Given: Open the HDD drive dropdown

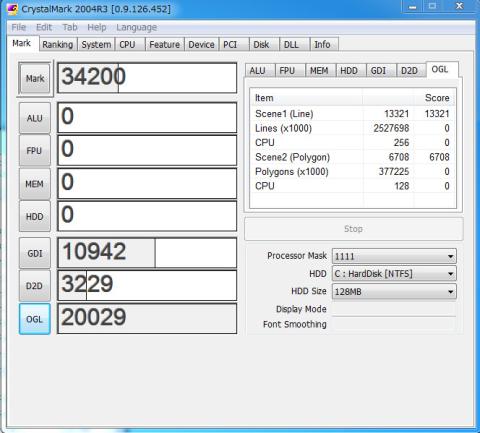Looking at the screenshot, I should 394,274.
